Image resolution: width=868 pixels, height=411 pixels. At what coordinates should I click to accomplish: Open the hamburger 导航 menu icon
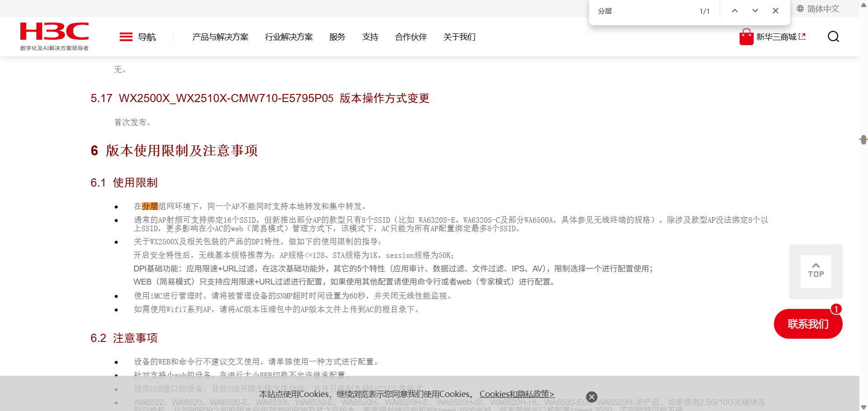pyautogui.click(x=126, y=37)
